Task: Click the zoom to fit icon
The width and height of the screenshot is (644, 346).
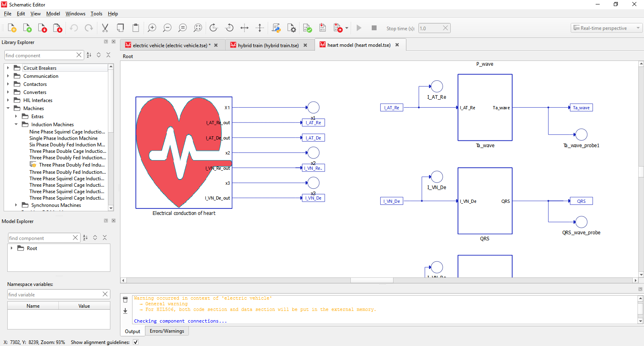Action: pyautogui.click(x=198, y=28)
